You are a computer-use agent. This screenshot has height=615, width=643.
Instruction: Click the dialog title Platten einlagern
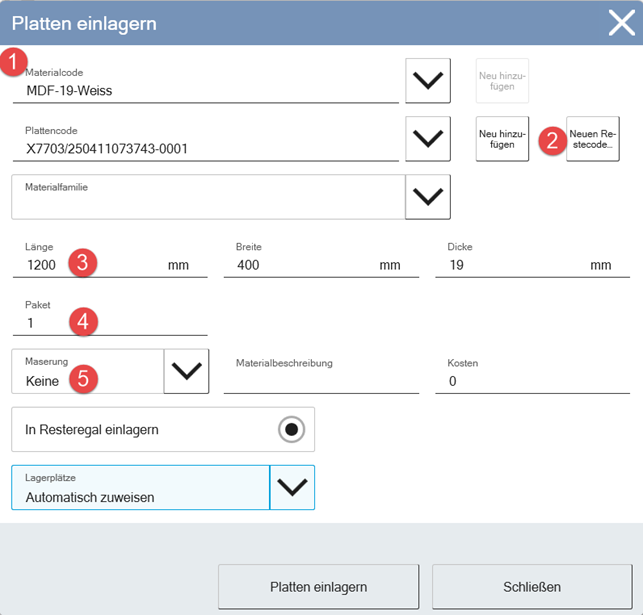(x=84, y=23)
